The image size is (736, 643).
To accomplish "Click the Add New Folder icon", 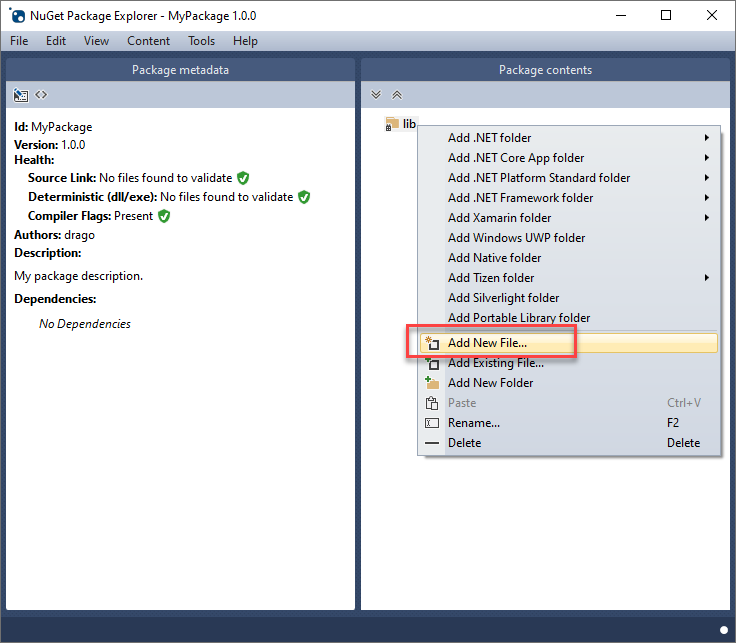I will click(x=432, y=383).
